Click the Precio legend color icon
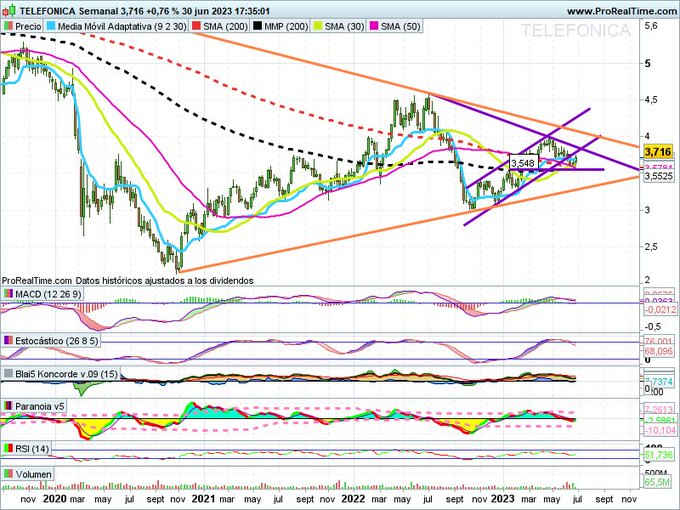 point(8,26)
